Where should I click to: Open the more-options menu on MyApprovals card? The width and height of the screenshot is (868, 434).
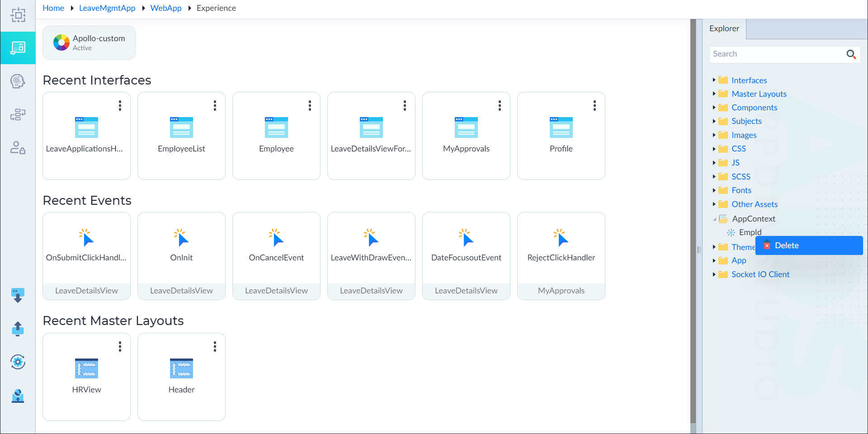(x=500, y=106)
